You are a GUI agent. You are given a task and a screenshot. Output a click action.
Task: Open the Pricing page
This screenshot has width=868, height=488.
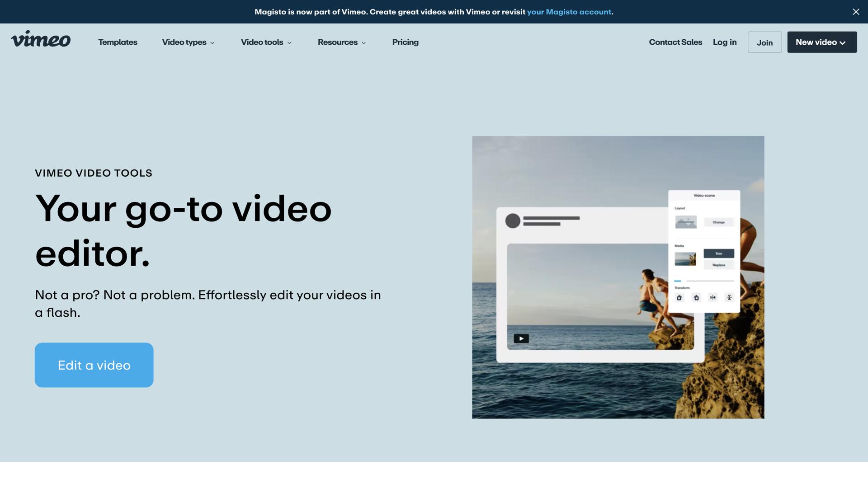(405, 42)
